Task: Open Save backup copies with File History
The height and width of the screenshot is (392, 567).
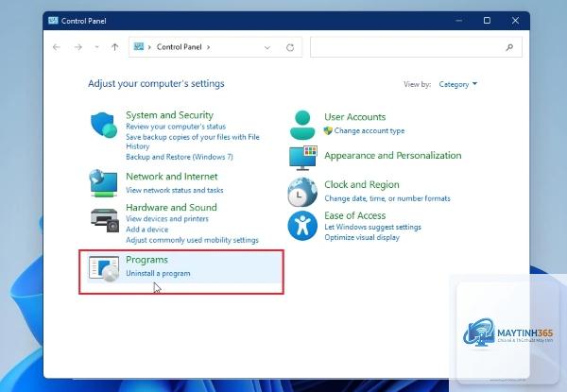Action: coord(193,142)
